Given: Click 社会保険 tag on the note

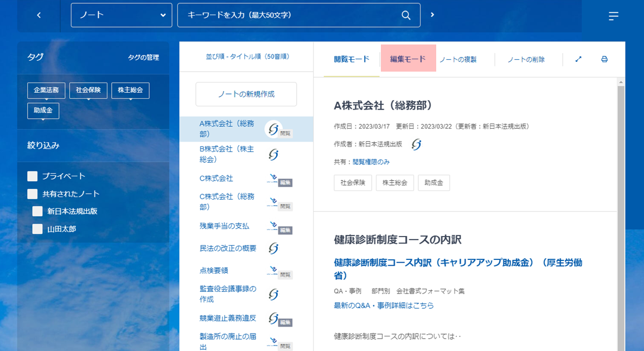Looking at the screenshot, I should tap(353, 183).
